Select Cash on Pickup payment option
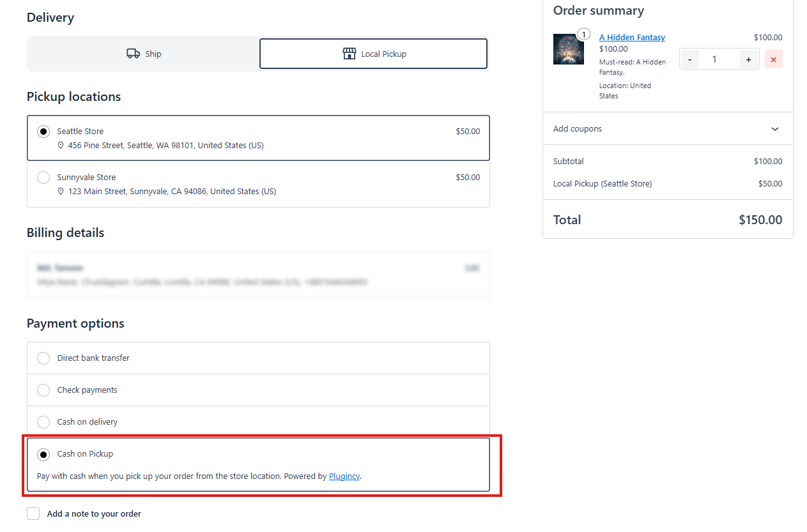 pyautogui.click(x=43, y=454)
